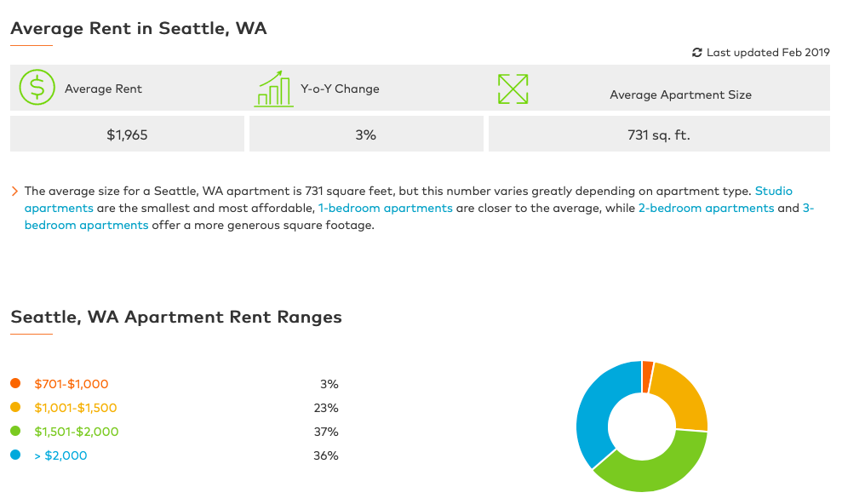Click the orange arrow before the paragraph
This screenshot has width=865, height=504.
15,192
